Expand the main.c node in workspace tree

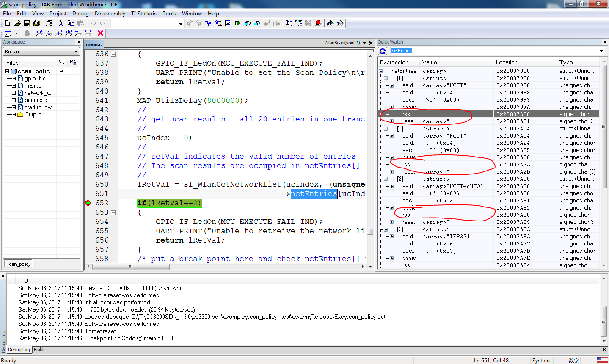click(x=14, y=85)
